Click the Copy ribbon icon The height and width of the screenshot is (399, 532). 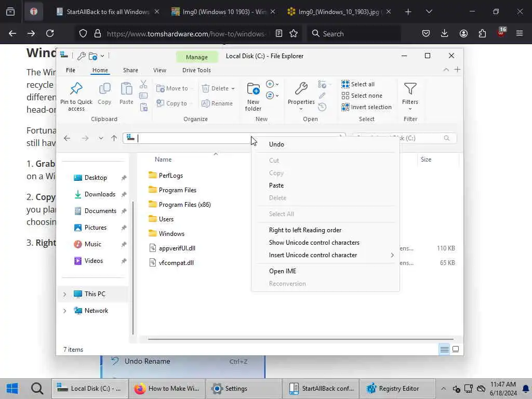pyautogui.click(x=104, y=89)
